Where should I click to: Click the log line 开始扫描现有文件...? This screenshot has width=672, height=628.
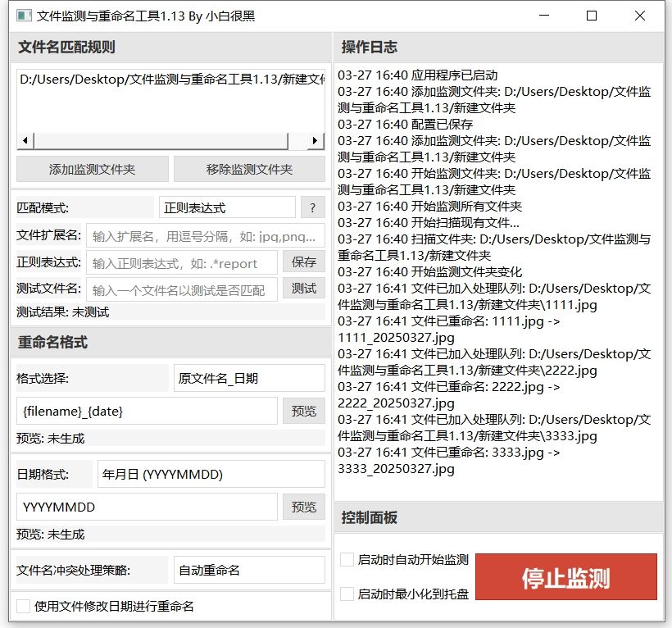coord(429,222)
